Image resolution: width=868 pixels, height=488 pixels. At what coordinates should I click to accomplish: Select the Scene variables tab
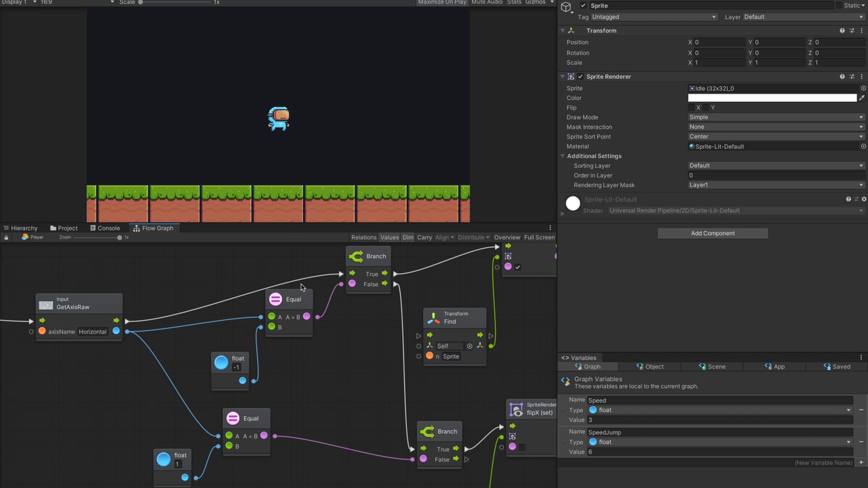pyautogui.click(x=712, y=367)
